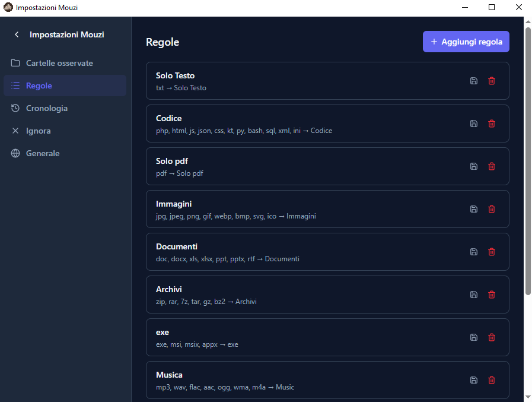
Task: Click the scrollbar up arrow
Action: [x=528, y=21]
